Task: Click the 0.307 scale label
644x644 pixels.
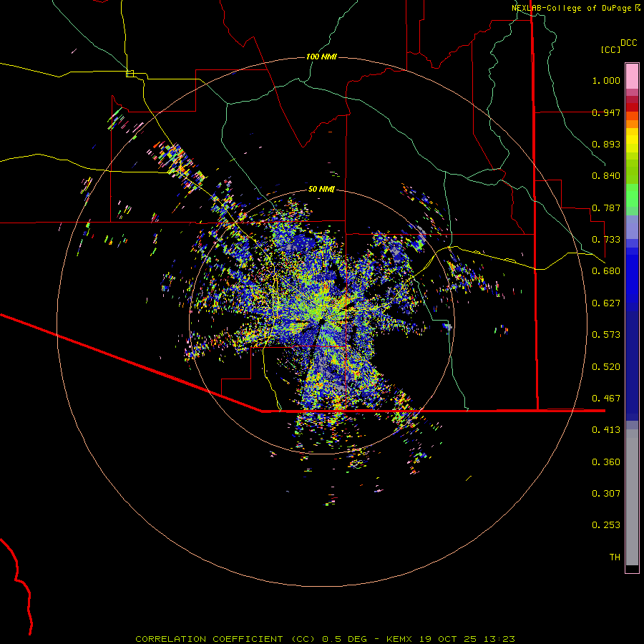Action: point(606,494)
